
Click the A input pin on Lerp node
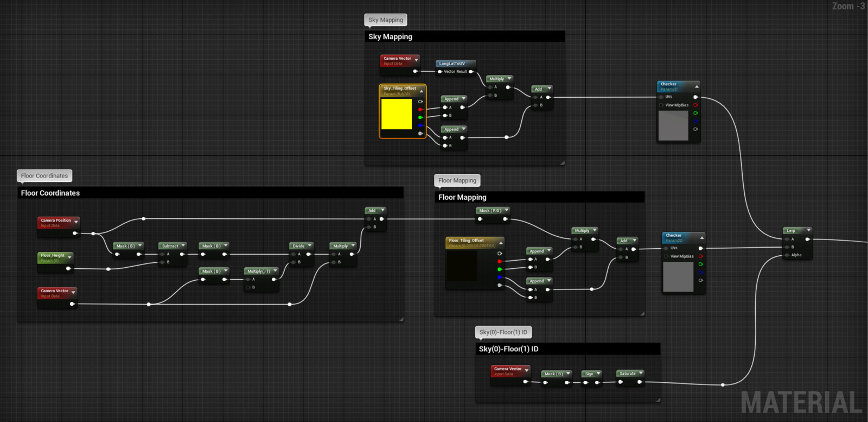tap(787, 239)
